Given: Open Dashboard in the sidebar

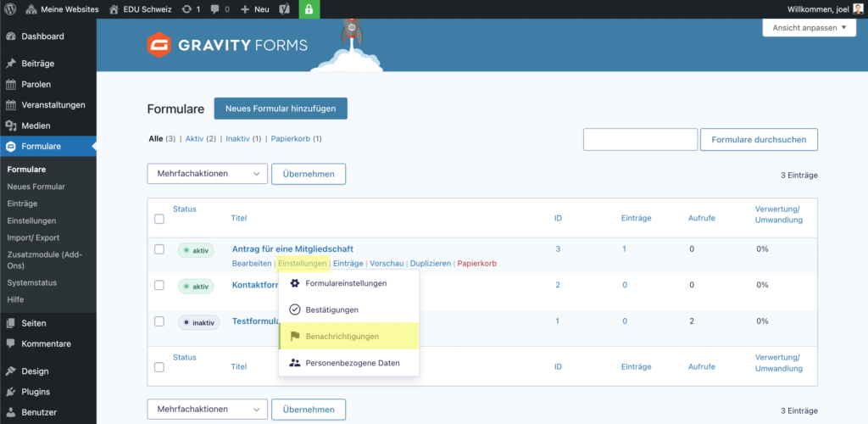Looking at the screenshot, I should coord(42,36).
